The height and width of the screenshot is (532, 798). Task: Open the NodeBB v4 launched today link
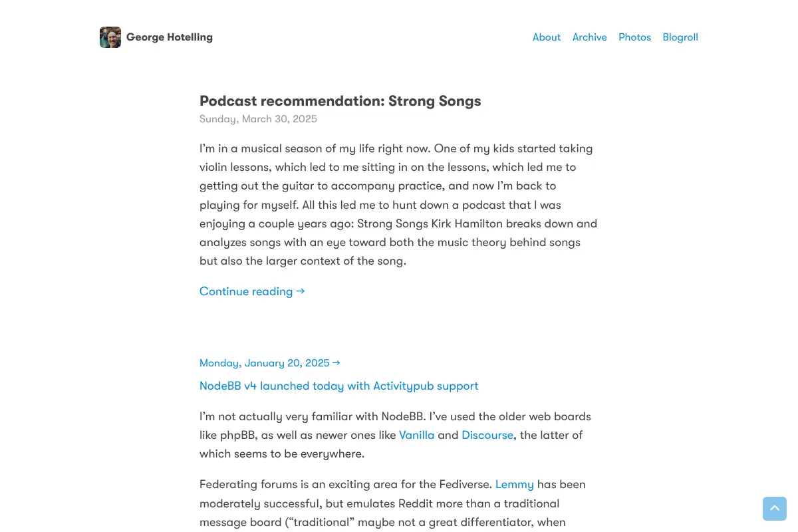[x=339, y=386]
